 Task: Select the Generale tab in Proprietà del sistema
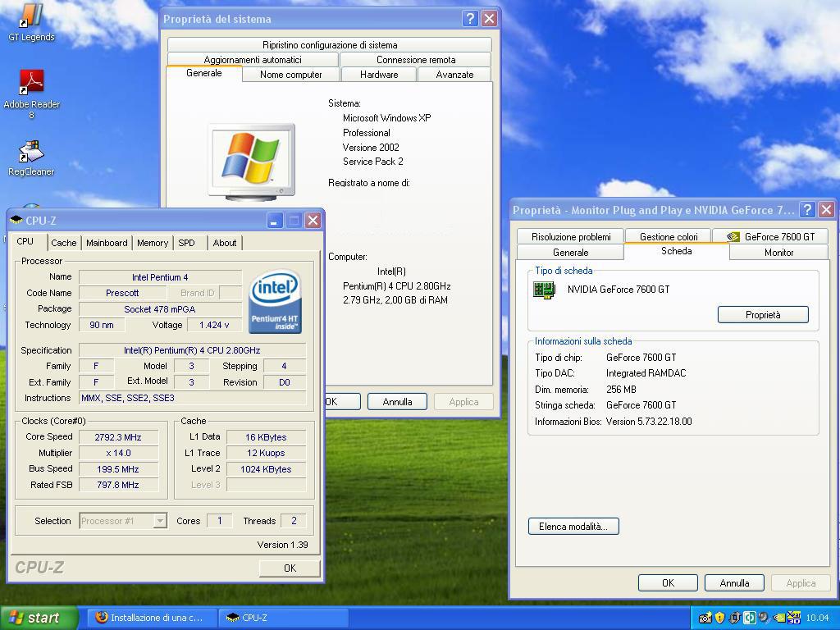204,73
